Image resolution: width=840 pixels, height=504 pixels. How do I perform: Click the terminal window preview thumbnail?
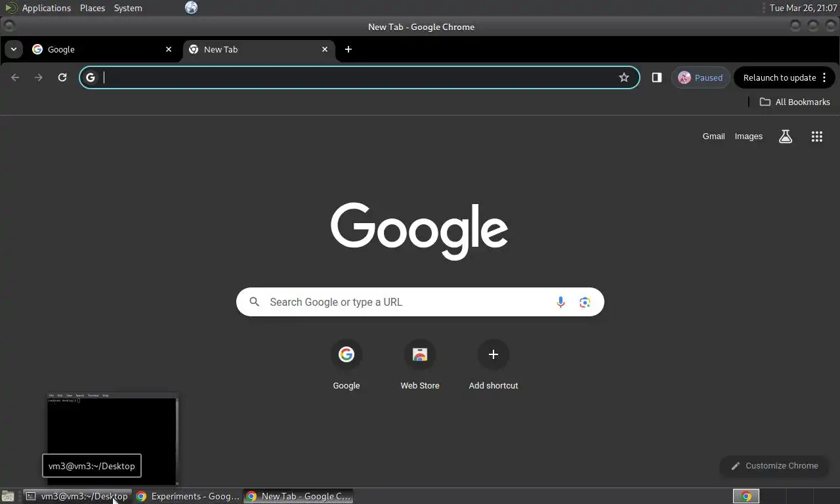pos(112,439)
